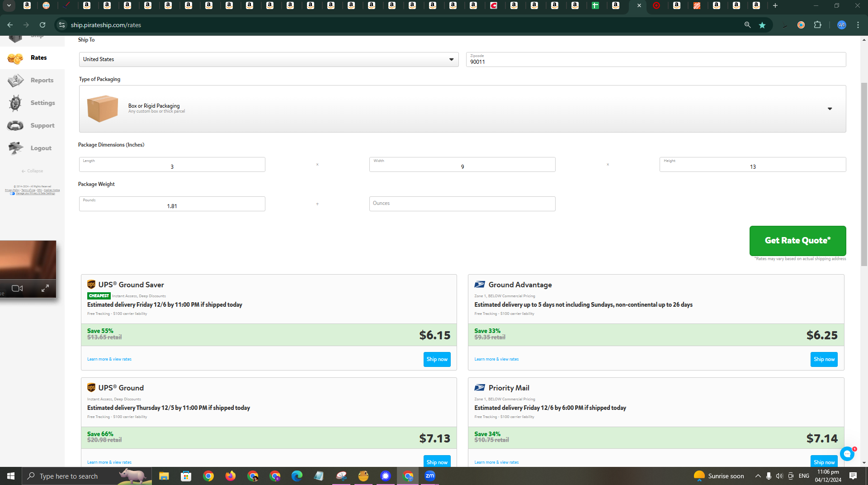Click the camera icon on video overlay
Viewport: 868px width, 485px height.
click(17, 289)
